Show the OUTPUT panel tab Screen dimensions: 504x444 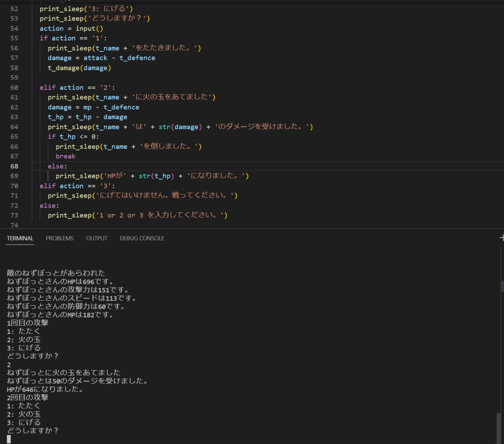pyautogui.click(x=96, y=238)
